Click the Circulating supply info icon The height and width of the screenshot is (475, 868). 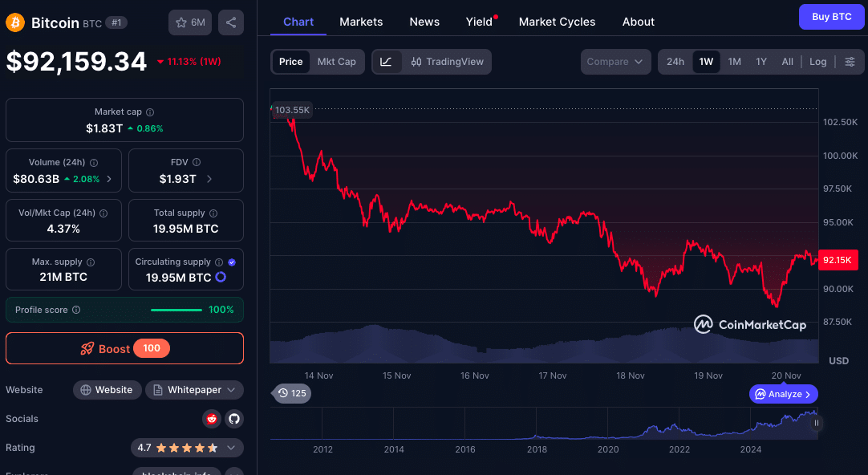tap(219, 262)
